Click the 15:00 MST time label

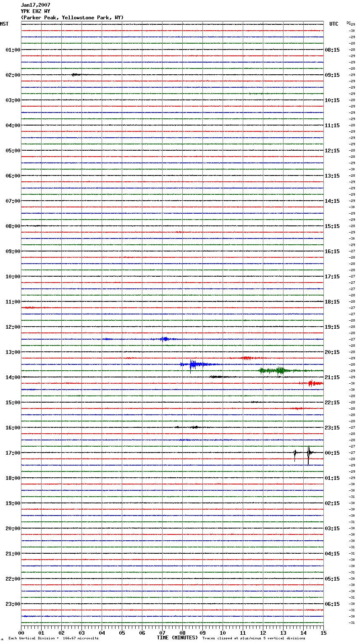(x=13, y=403)
